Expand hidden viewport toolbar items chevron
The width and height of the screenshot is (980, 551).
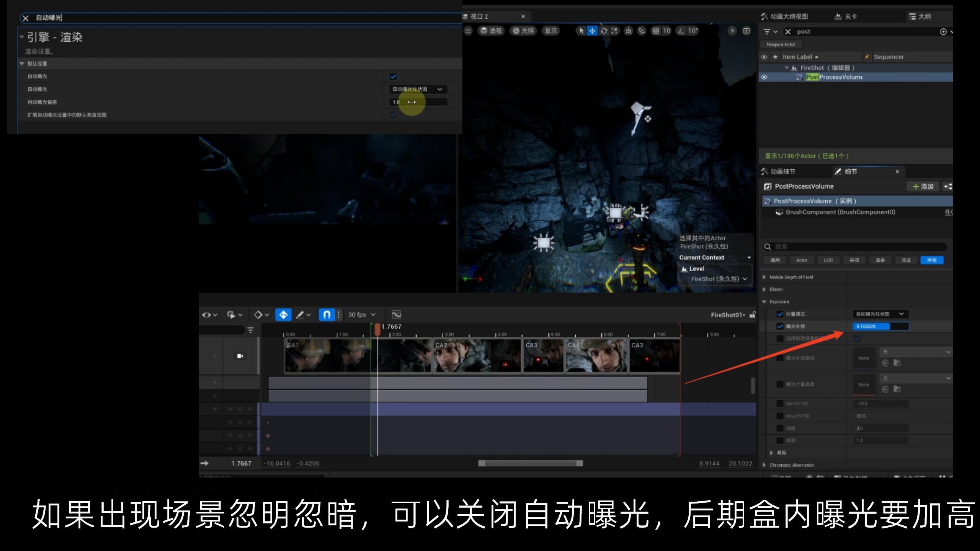[732, 31]
